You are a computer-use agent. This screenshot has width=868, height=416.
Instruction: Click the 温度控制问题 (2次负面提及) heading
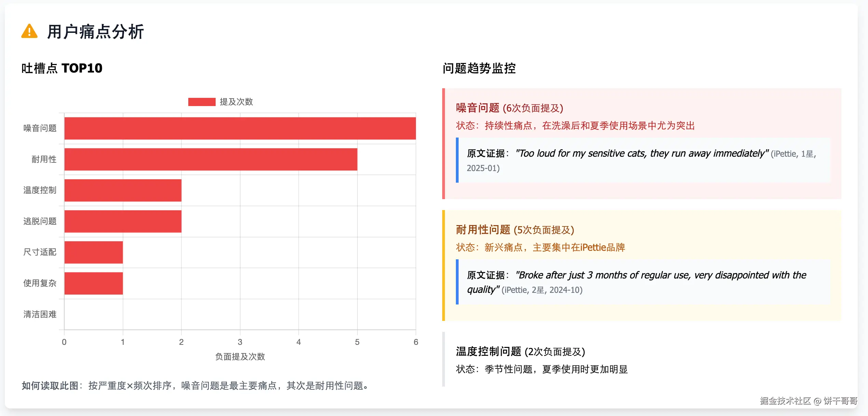point(520,352)
